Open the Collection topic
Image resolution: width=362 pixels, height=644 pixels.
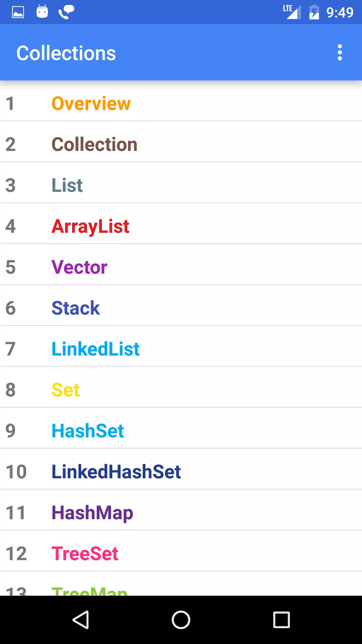(181, 144)
